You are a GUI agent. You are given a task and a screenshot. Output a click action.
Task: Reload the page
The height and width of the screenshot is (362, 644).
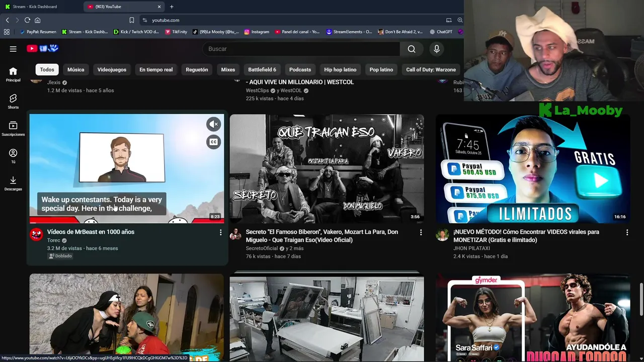[27, 20]
